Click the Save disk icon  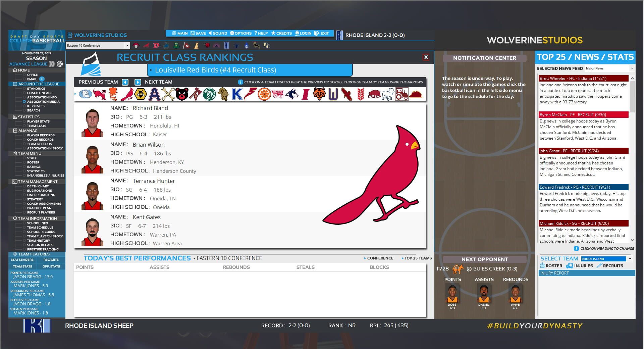pyautogui.click(x=193, y=33)
